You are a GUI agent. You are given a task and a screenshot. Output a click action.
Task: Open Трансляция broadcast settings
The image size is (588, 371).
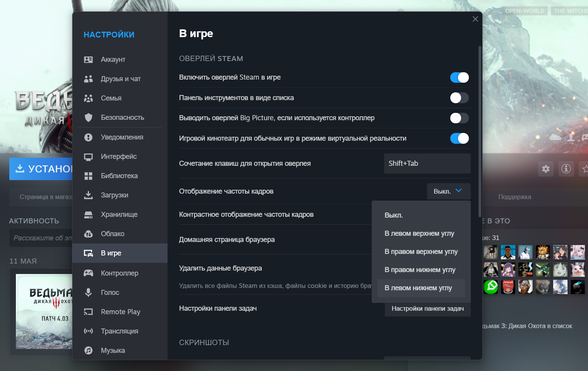click(120, 331)
